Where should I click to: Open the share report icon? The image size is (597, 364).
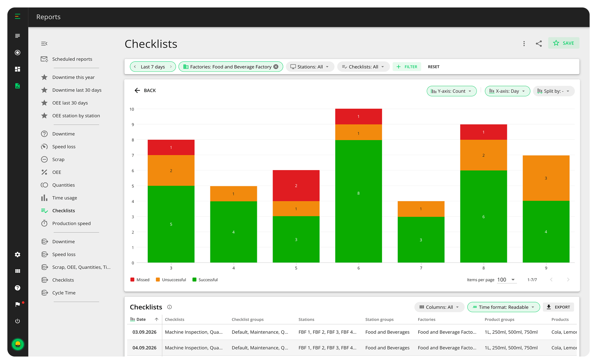pyautogui.click(x=538, y=44)
